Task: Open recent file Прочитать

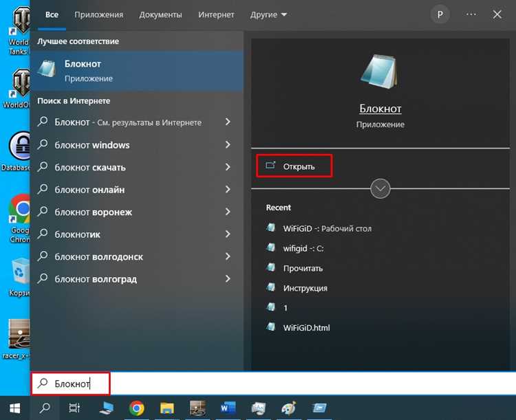Action: pyautogui.click(x=294, y=268)
